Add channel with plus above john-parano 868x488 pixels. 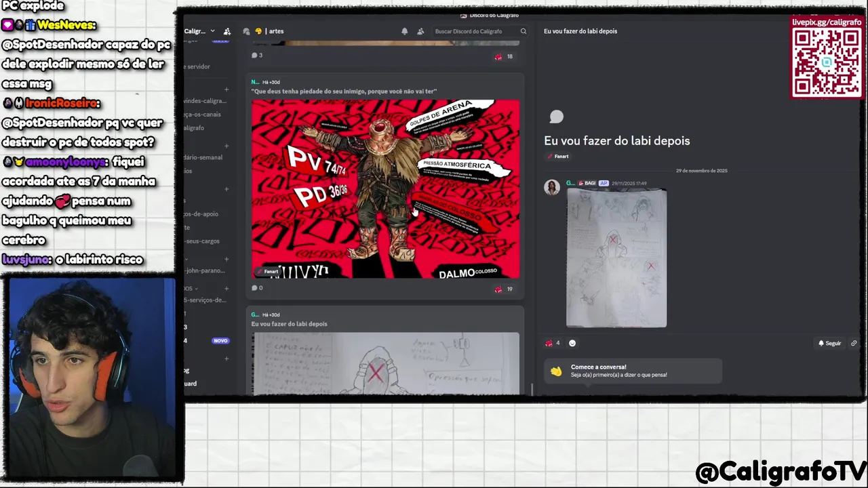tap(226, 259)
